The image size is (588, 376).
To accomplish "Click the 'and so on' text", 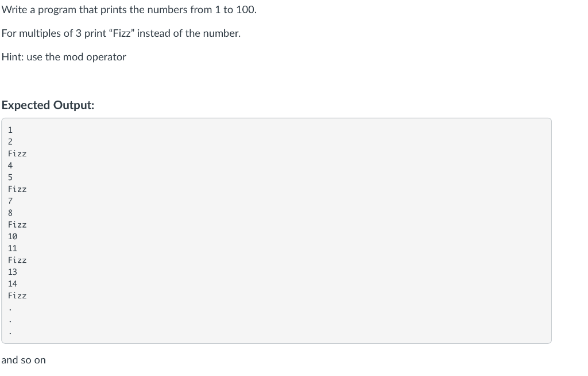I will pyautogui.click(x=24, y=360).
